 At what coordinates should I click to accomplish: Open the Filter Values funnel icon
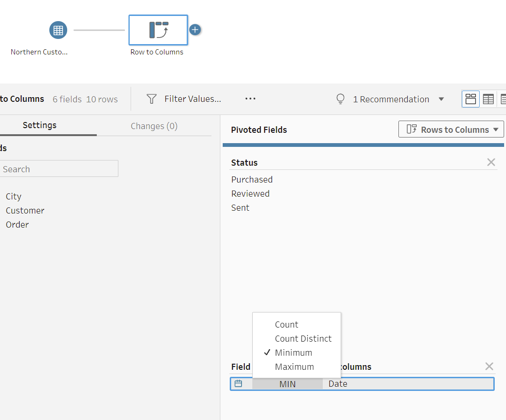tap(151, 99)
